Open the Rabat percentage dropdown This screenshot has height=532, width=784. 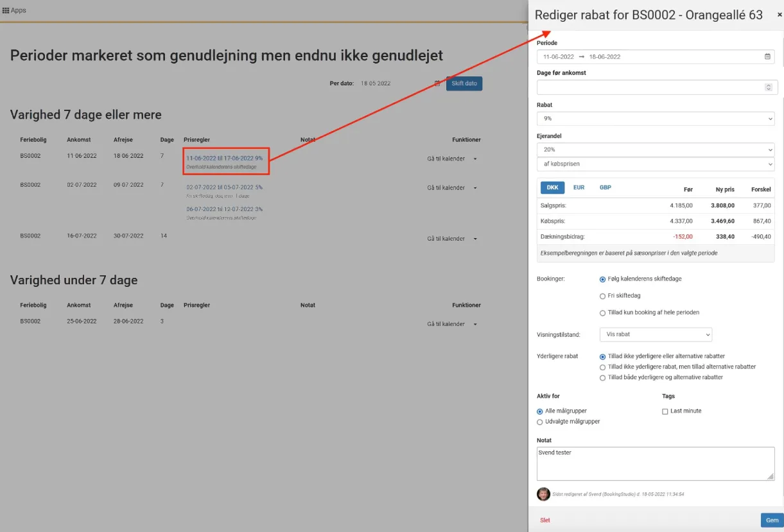coord(656,119)
